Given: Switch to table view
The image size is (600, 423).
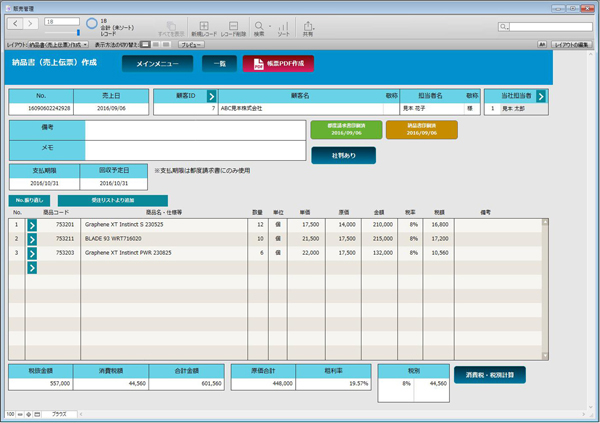Looking at the screenshot, I should [166, 45].
